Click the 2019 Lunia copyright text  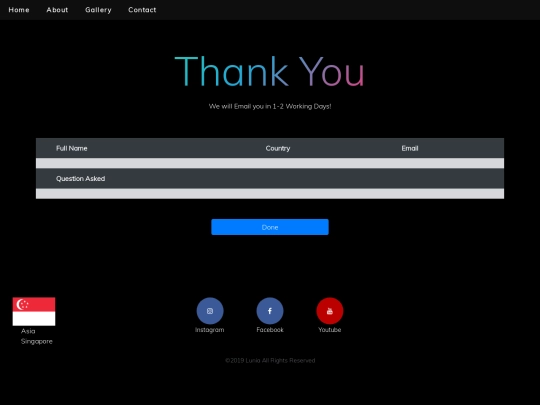(x=270, y=361)
